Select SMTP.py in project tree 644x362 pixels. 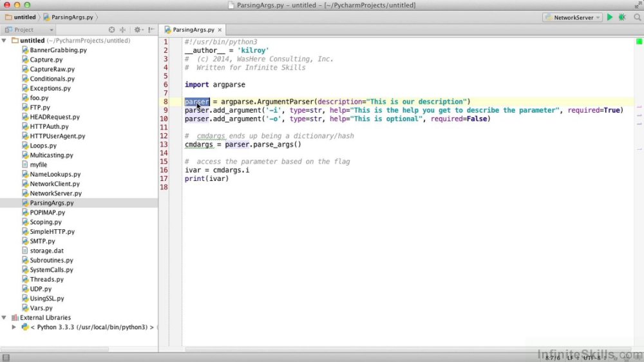43,241
